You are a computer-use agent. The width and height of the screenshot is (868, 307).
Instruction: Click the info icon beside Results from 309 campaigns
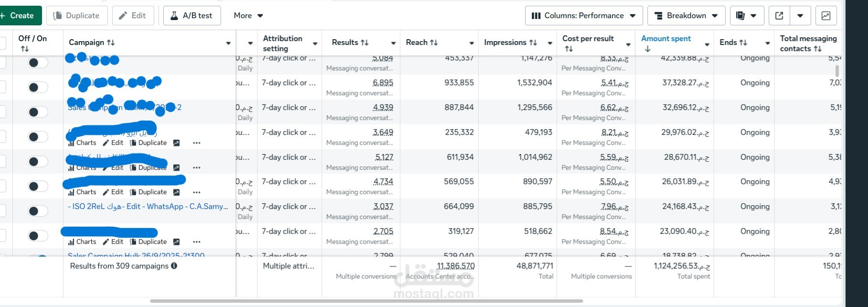coord(174,266)
